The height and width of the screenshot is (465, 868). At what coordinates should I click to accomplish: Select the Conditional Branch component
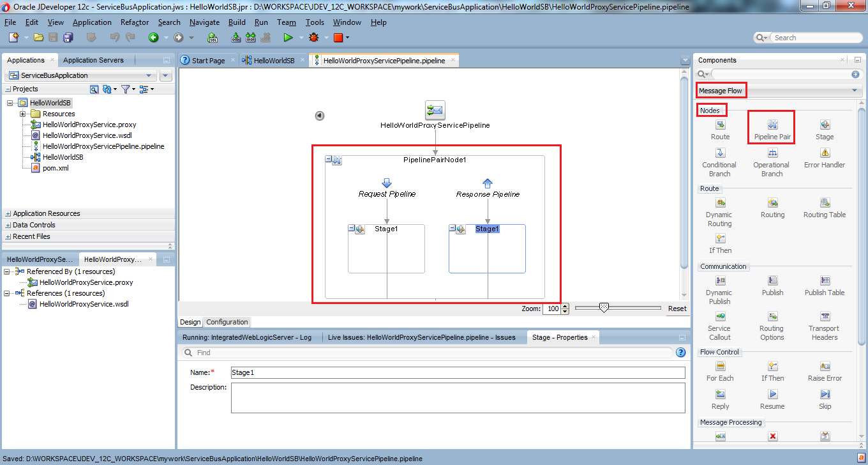point(720,163)
